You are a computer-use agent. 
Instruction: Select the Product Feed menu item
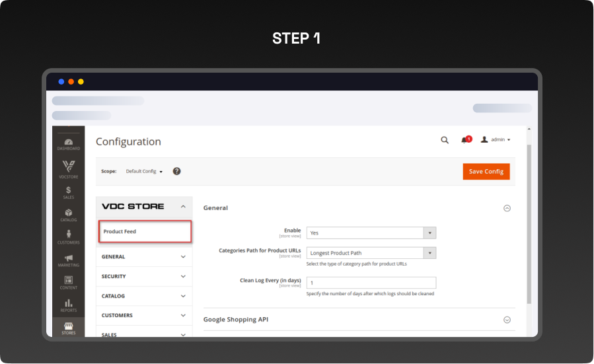point(145,232)
